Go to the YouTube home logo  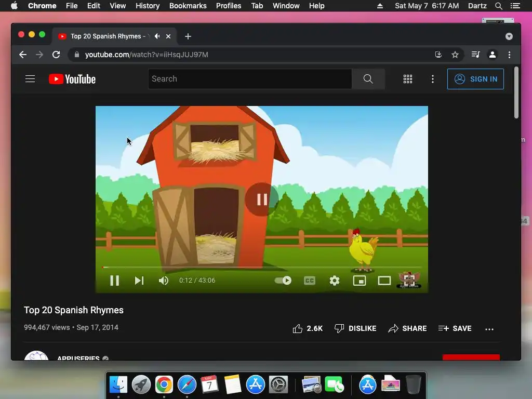click(x=72, y=79)
